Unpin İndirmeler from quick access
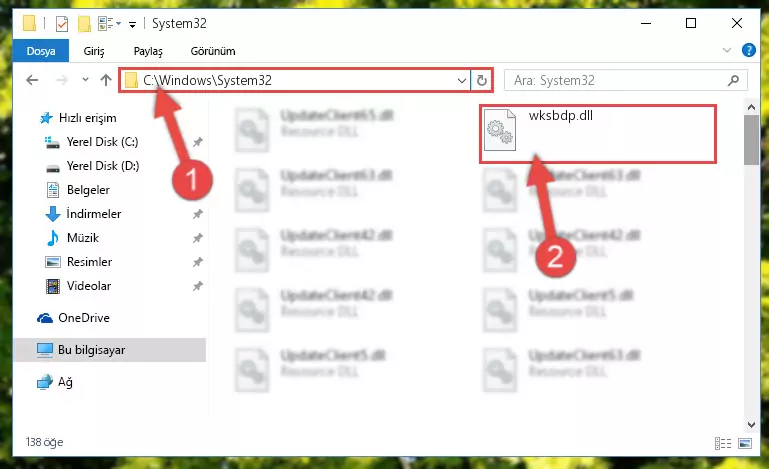The width and height of the screenshot is (769, 469). tap(198, 214)
